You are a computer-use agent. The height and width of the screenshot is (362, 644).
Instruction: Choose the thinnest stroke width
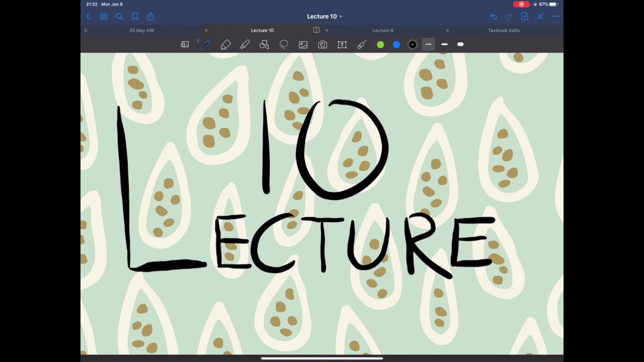(428, 45)
